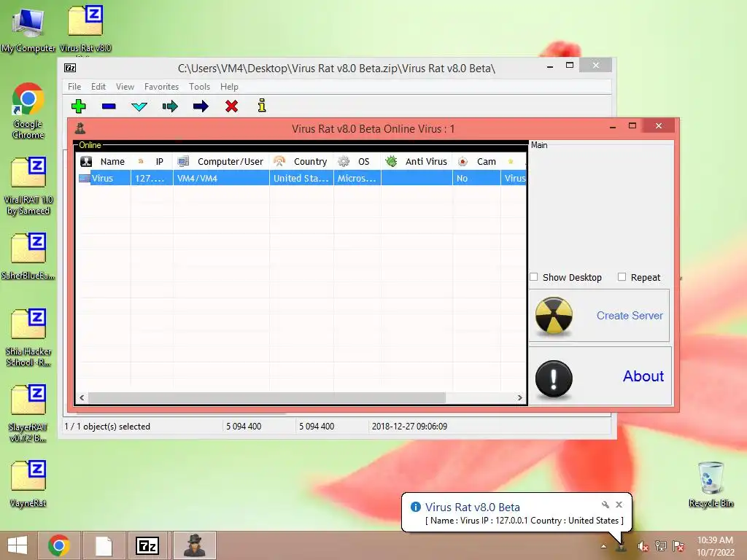
Task: Click the 7z taskbar button
Action: click(x=147, y=545)
